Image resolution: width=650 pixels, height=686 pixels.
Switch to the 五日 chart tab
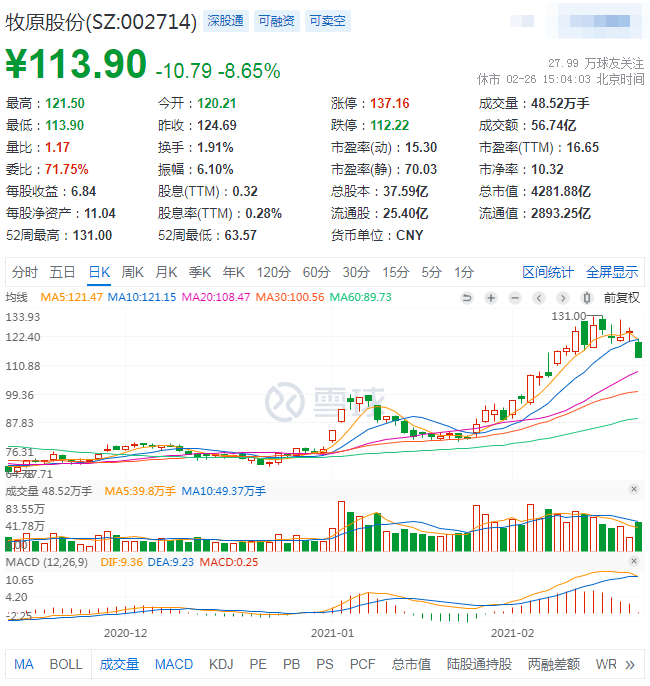coord(62,272)
